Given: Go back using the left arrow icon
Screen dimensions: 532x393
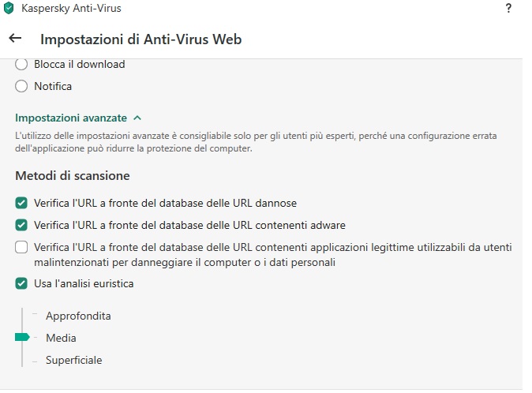Looking at the screenshot, I should click(15, 39).
